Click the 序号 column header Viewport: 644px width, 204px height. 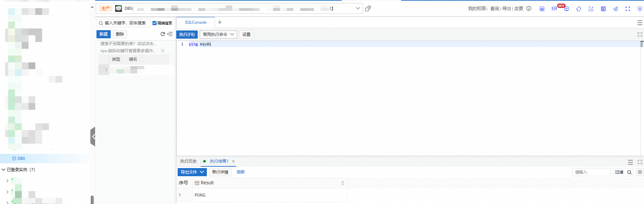(183, 183)
